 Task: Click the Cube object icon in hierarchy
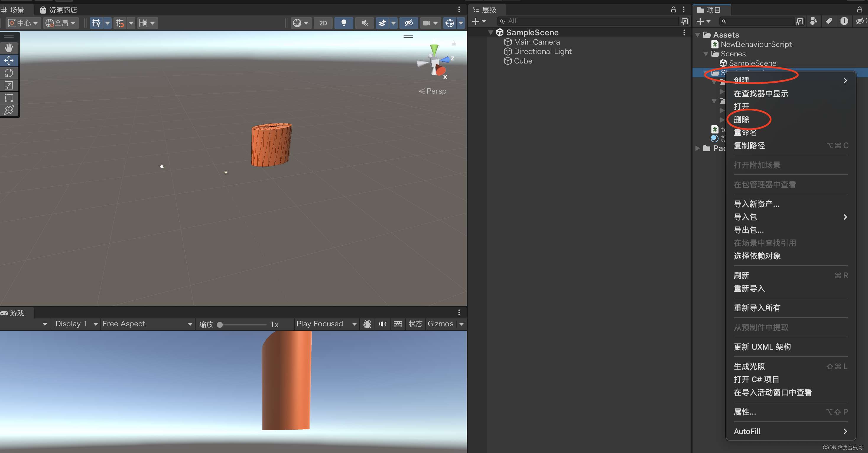click(508, 61)
